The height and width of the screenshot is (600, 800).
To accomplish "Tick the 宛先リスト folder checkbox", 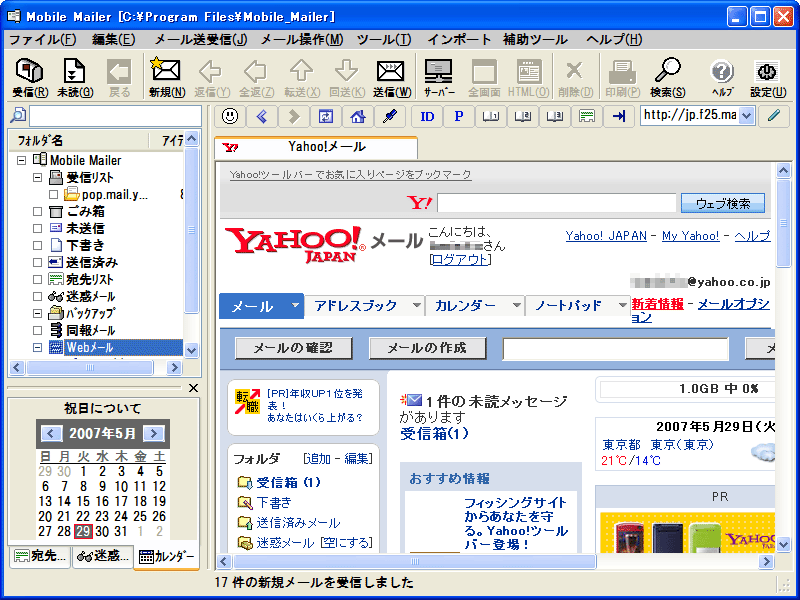I will click(37, 279).
